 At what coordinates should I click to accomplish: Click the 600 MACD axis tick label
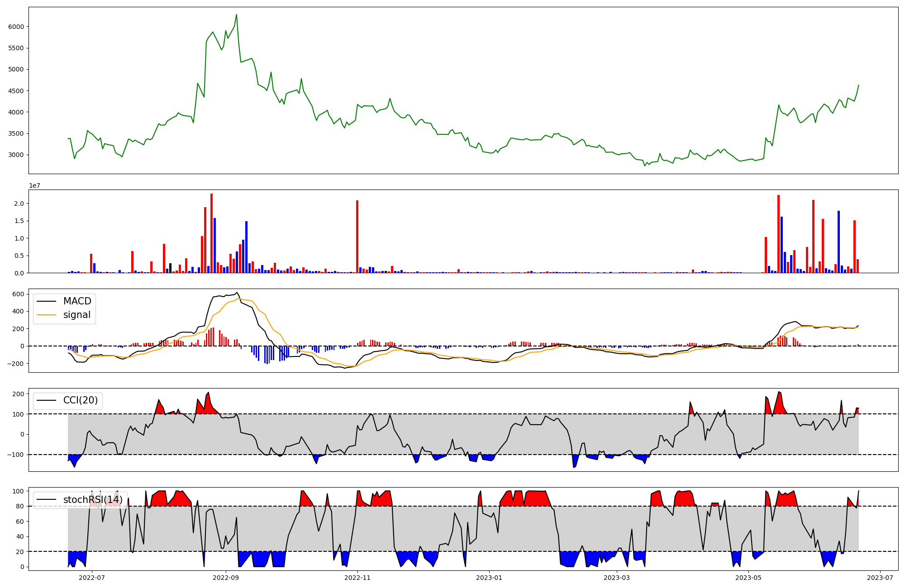(18, 294)
